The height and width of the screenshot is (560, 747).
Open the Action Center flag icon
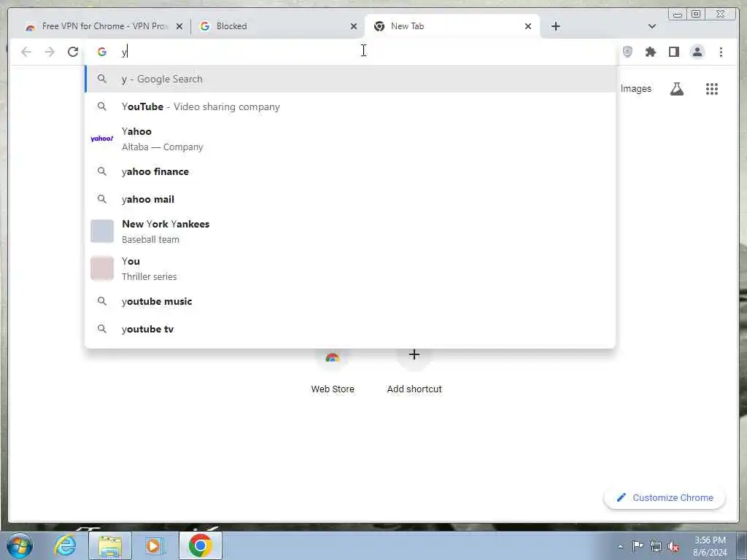tap(638, 546)
